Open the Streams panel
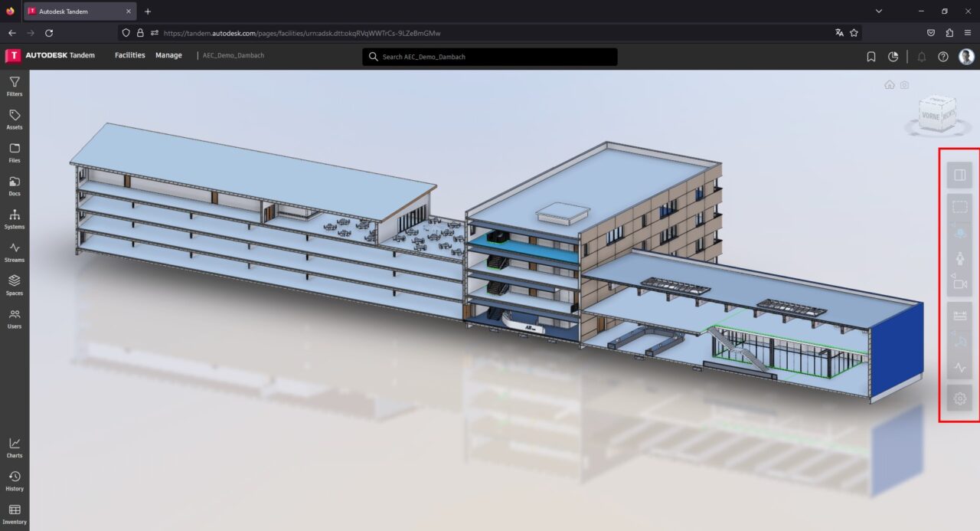The image size is (980, 531). click(15, 253)
